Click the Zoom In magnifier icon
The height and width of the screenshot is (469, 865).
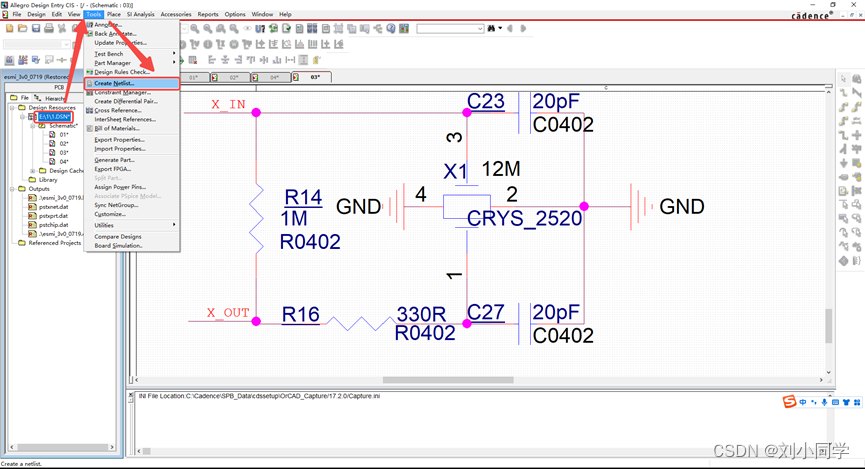195,29
